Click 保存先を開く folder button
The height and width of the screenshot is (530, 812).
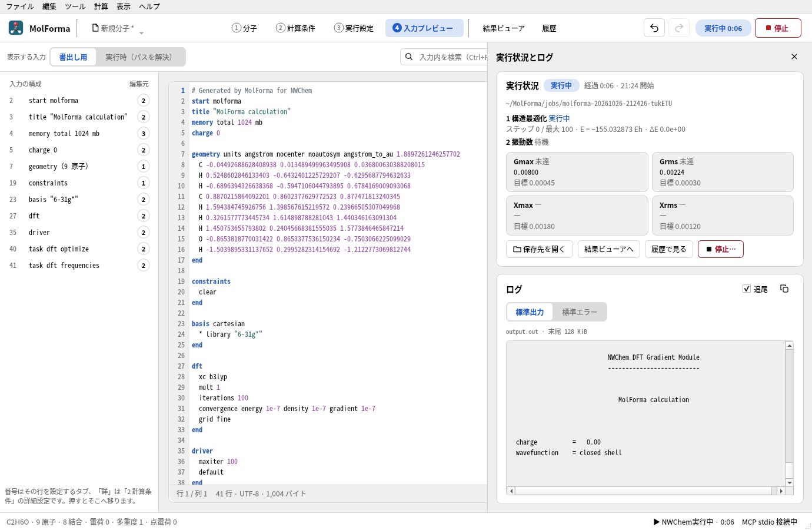[x=539, y=249]
